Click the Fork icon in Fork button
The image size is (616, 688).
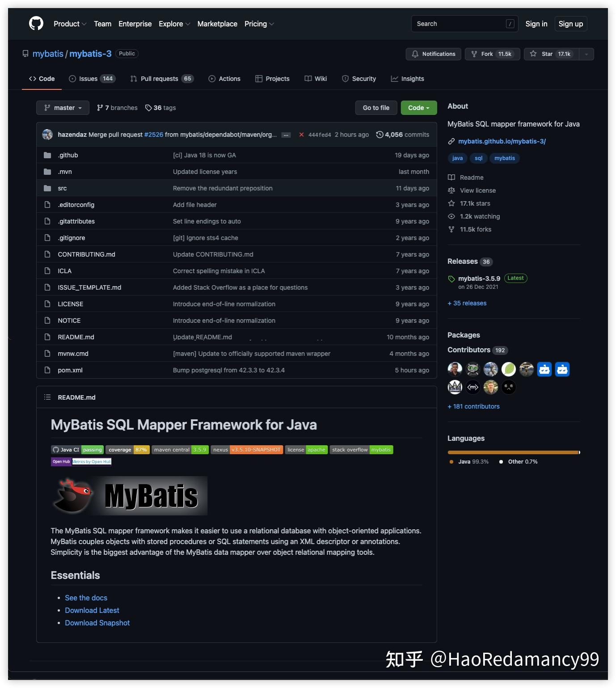tap(474, 54)
